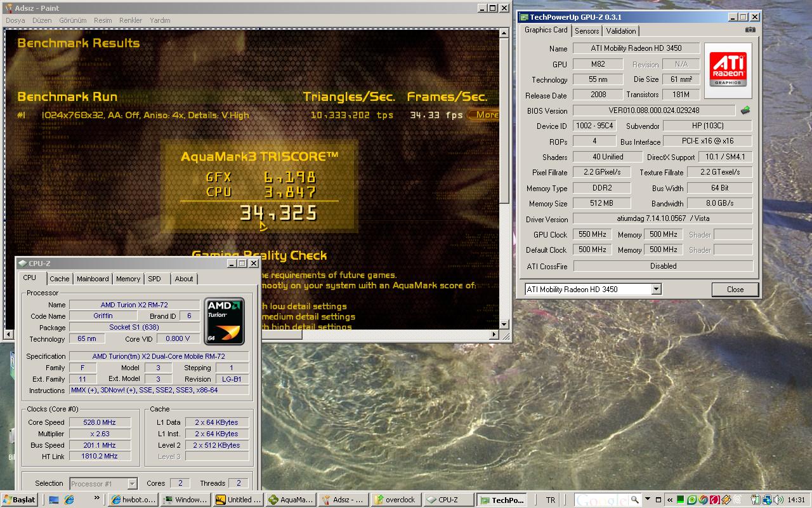Select the CPU tab in CPU-Z

(30, 278)
